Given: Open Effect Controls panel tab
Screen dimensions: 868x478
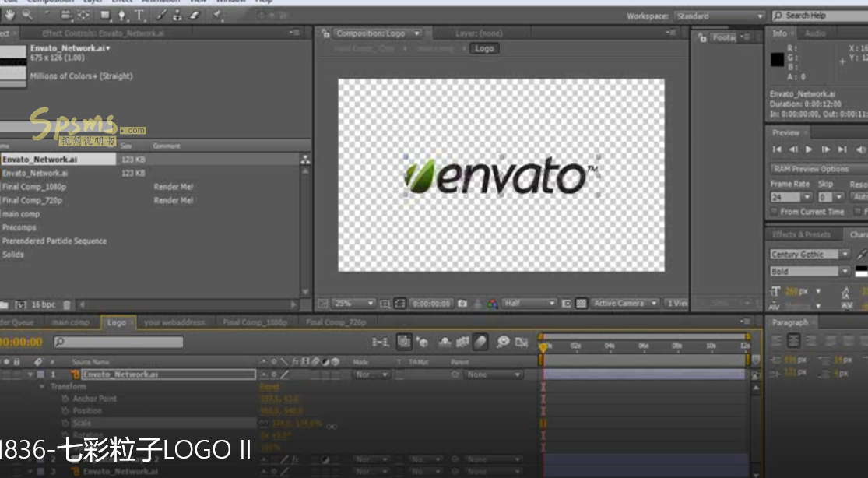Looking at the screenshot, I should pos(104,33).
